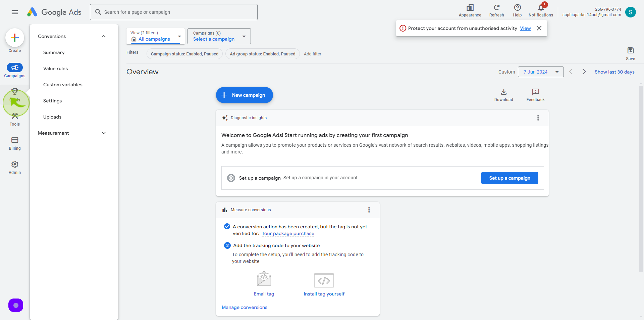Open the 7 Jun 2024 date picker
Image resolution: width=644 pixels, height=320 pixels.
[541, 72]
